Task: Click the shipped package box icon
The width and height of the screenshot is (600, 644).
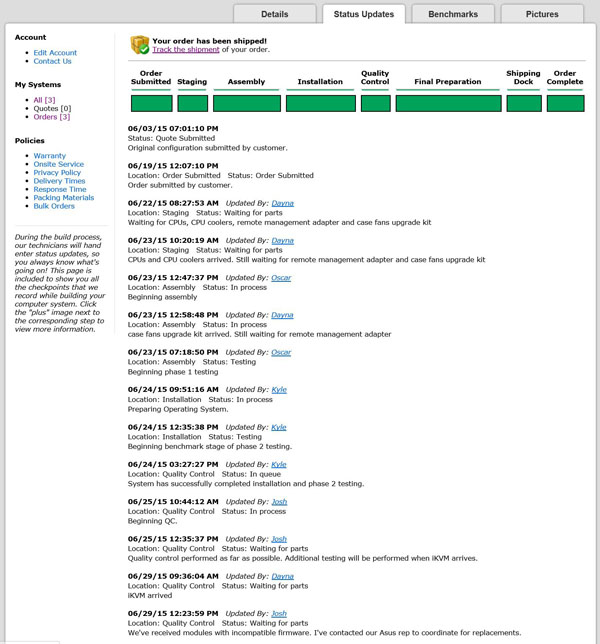Action: pyautogui.click(x=140, y=45)
